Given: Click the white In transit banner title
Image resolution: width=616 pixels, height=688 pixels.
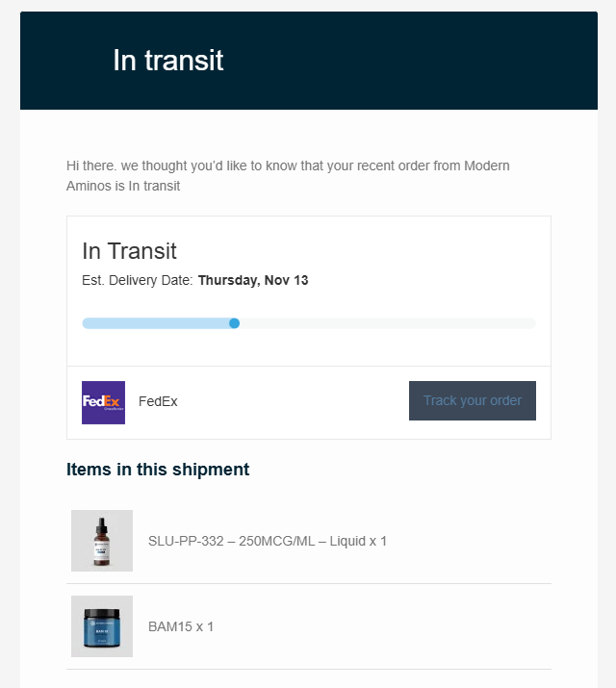Looking at the screenshot, I should [167, 61].
